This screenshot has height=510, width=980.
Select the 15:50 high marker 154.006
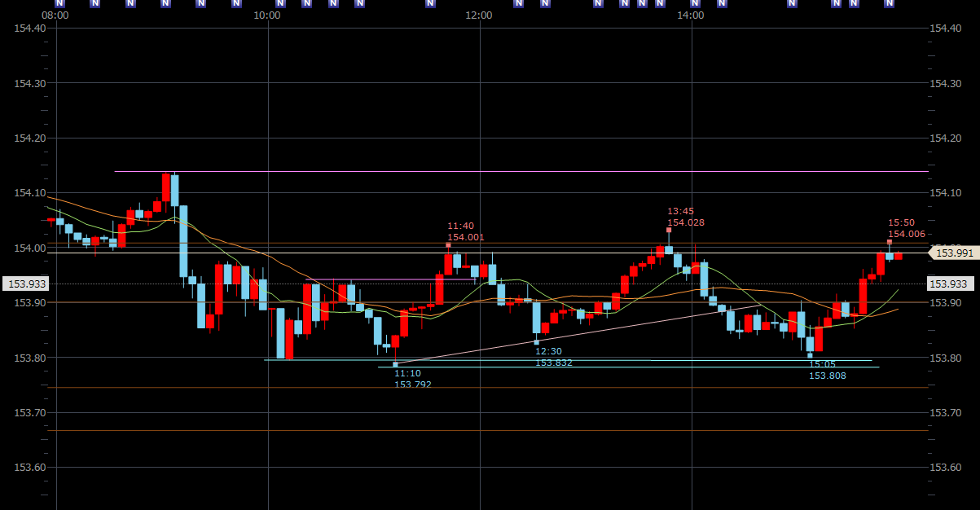tap(906, 228)
